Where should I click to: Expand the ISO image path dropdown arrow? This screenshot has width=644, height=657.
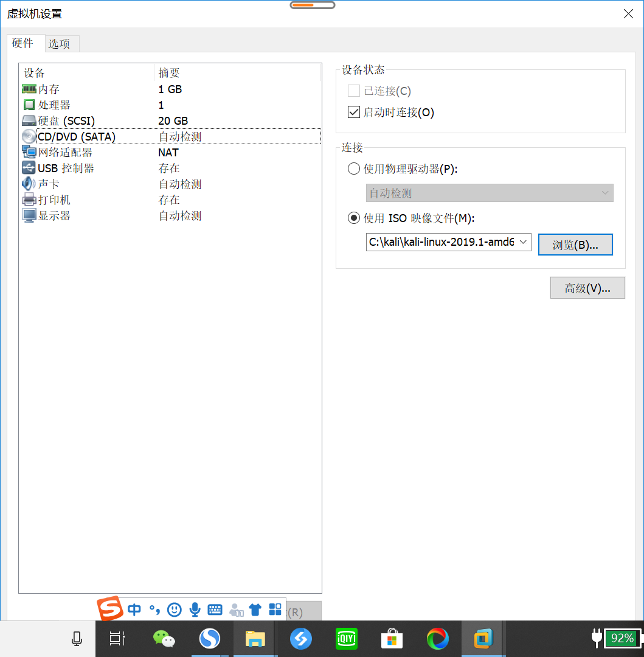pos(523,242)
